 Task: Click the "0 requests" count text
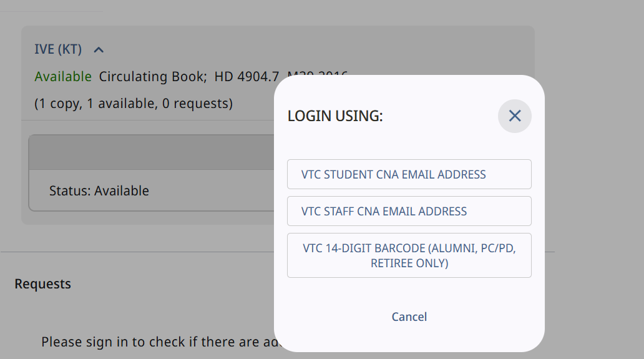tap(197, 104)
